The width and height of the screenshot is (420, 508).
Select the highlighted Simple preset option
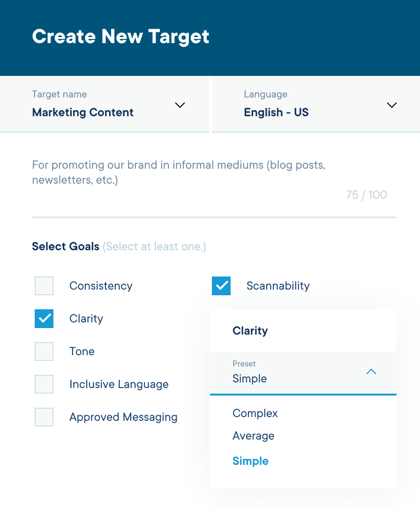tap(250, 461)
